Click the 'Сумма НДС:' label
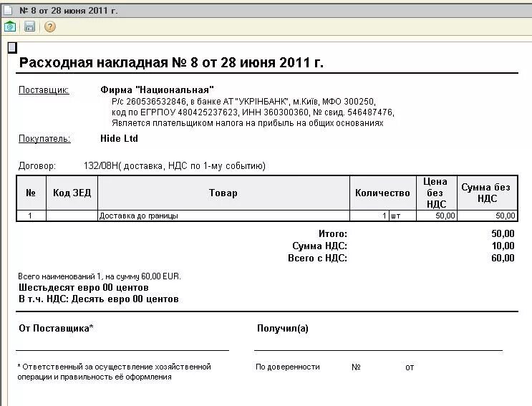Viewport: 532px width, 406px height. pos(319,246)
